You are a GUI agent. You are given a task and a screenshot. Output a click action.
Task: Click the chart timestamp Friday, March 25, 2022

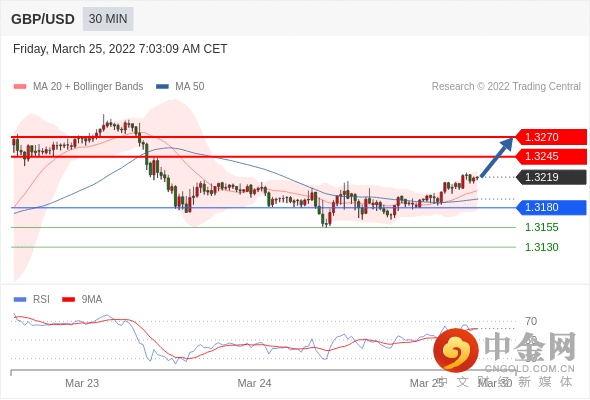coord(120,49)
